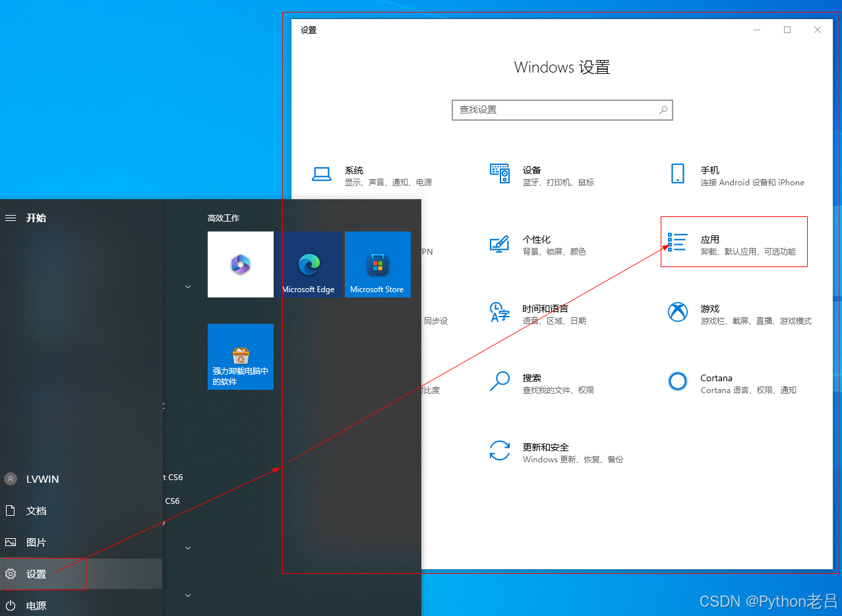This screenshot has height=616, width=842.
Task: Open the 时间和语言 settings icon
Action: click(x=500, y=312)
